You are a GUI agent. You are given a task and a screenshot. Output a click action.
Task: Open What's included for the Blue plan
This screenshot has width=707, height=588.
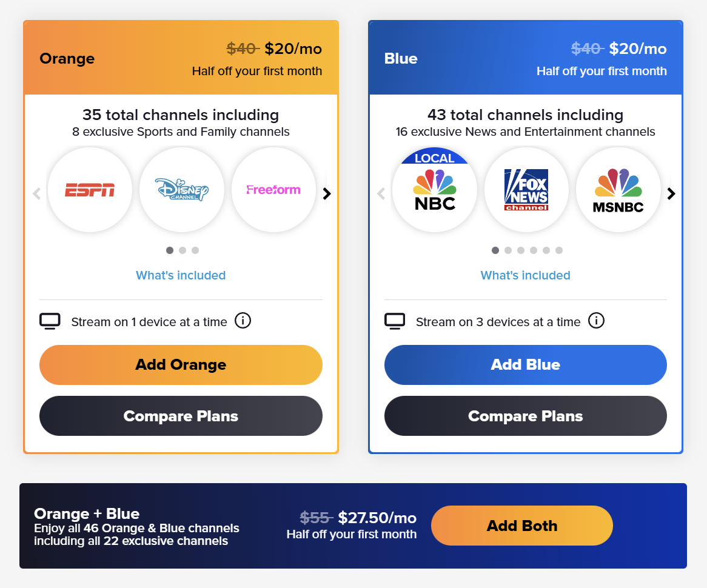tap(525, 275)
